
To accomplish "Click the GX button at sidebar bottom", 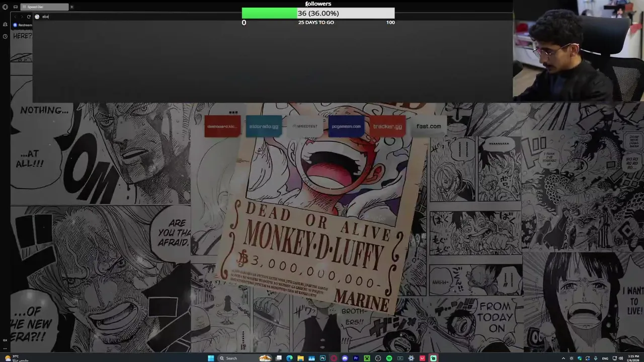I will coord(5,340).
